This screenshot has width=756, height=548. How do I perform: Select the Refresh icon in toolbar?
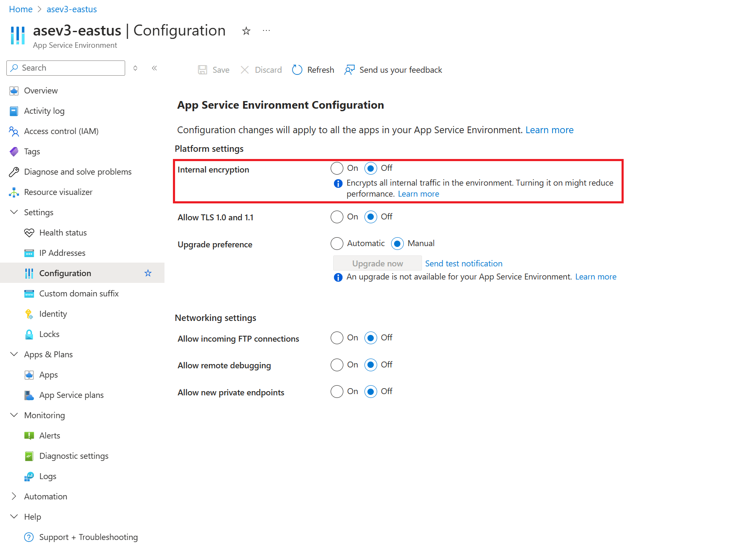297,70
